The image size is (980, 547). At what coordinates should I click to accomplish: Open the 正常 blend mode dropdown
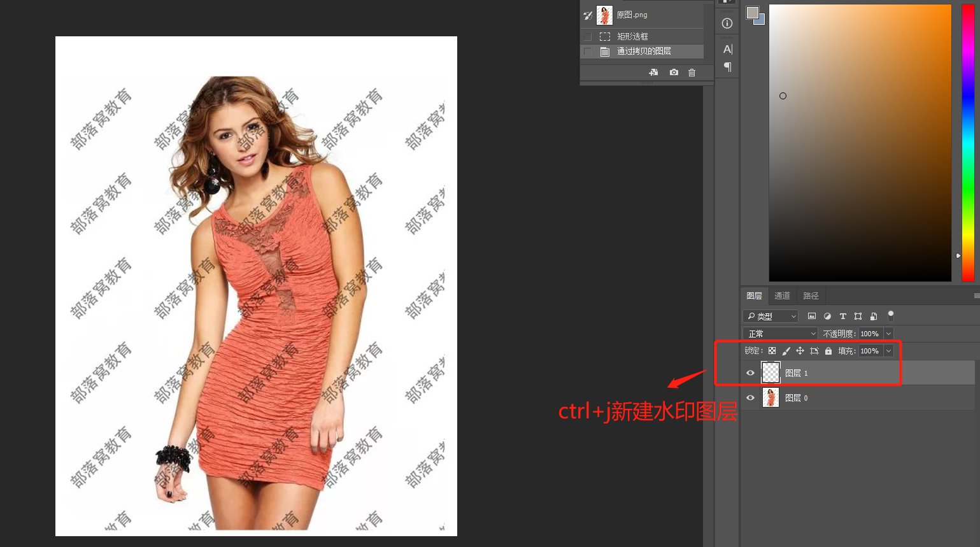pos(780,334)
